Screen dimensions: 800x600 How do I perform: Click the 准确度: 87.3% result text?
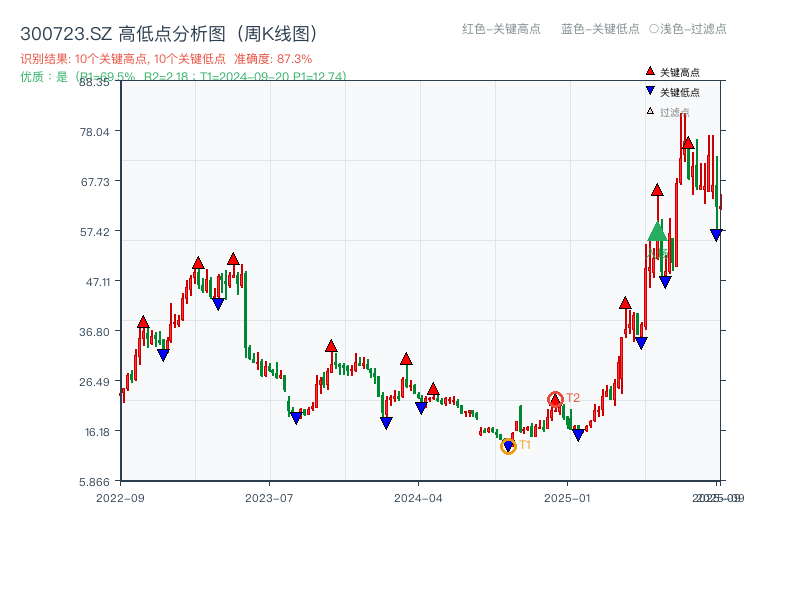pos(273,58)
